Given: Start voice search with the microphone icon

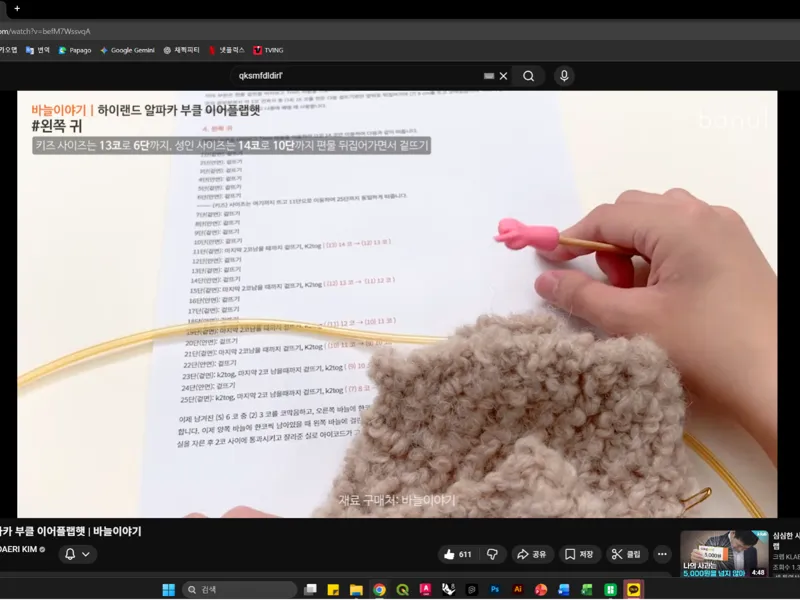Looking at the screenshot, I should tap(564, 76).
